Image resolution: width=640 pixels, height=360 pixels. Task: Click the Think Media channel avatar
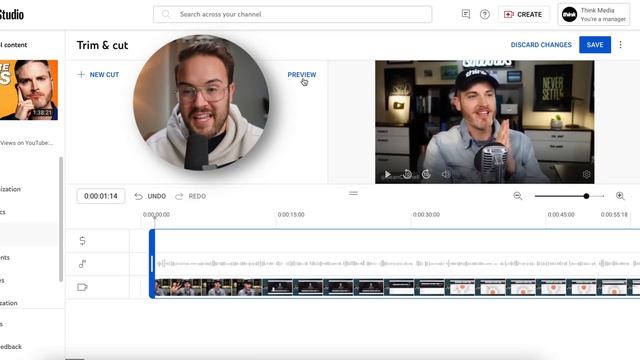[569, 15]
